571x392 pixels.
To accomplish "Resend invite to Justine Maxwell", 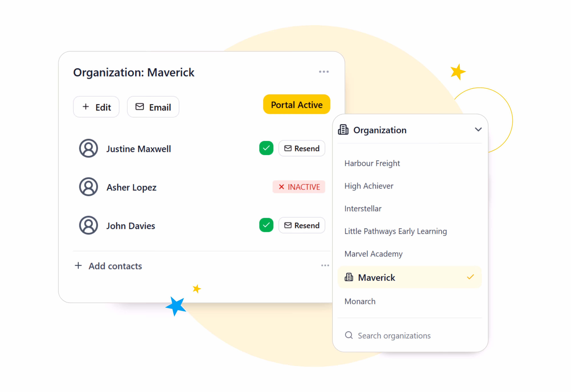I will (x=302, y=148).
